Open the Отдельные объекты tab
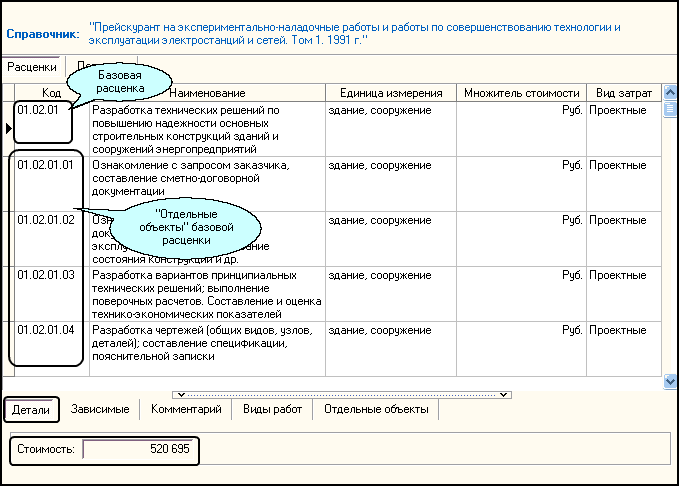679x486 pixels. click(376, 409)
